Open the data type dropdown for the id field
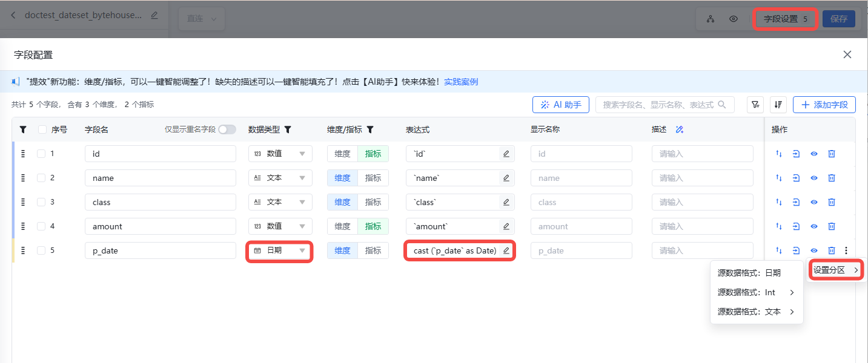Image resolution: width=868 pixels, height=363 pixels. [x=280, y=154]
